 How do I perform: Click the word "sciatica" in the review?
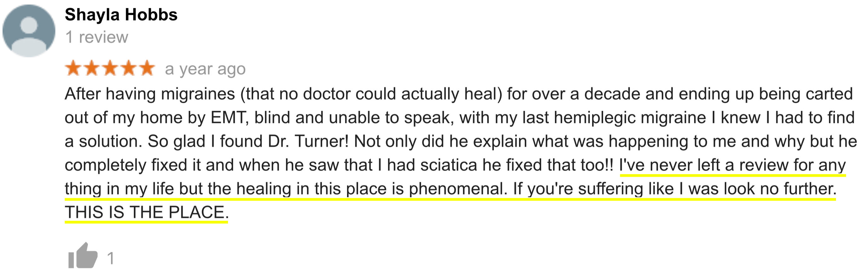click(x=448, y=165)
